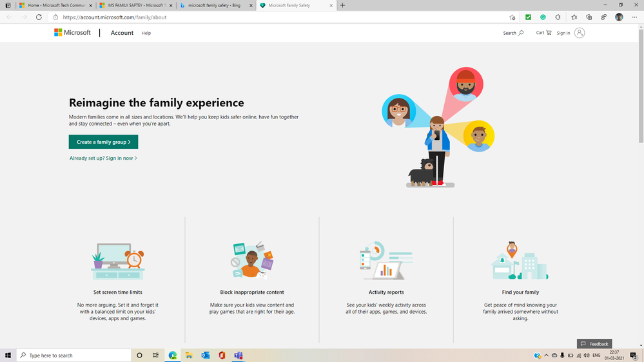Switch to MS FAMILY SAFTEY tab
Image resolution: width=644 pixels, height=362 pixels.
[x=137, y=5]
